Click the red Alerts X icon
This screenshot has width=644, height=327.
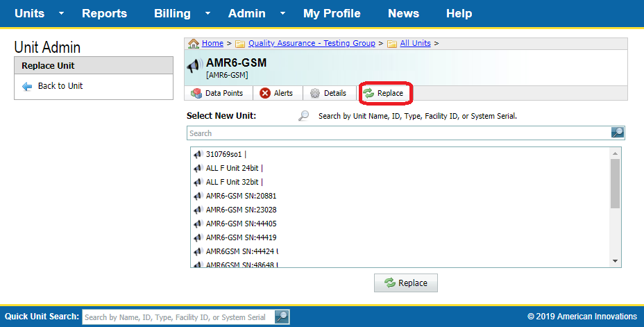265,93
